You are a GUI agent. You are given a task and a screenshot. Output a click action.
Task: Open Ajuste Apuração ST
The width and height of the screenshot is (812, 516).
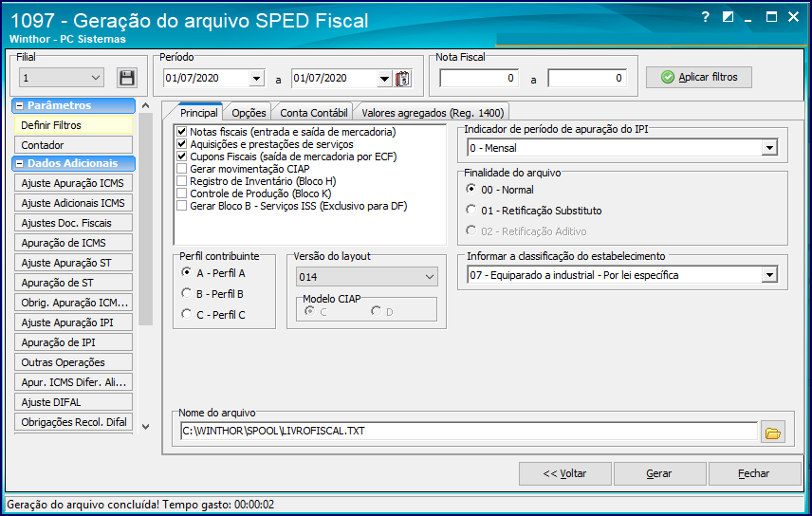[x=73, y=263]
